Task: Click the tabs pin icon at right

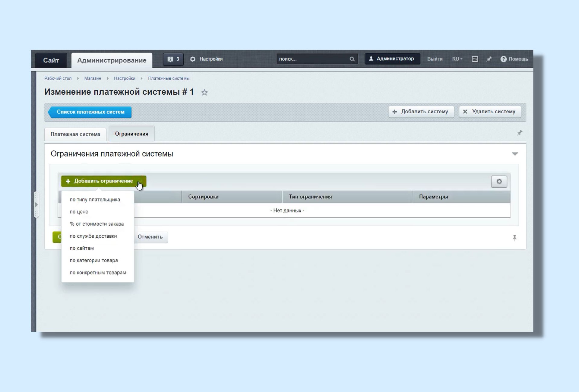Action: click(x=519, y=133)
